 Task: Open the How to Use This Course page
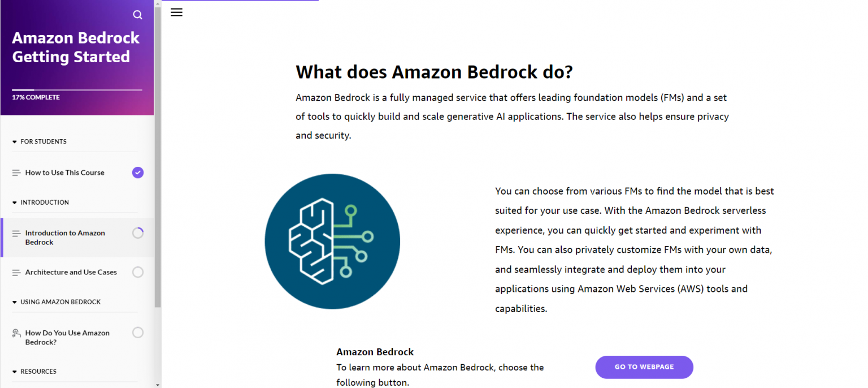click(x=65, y=173)
